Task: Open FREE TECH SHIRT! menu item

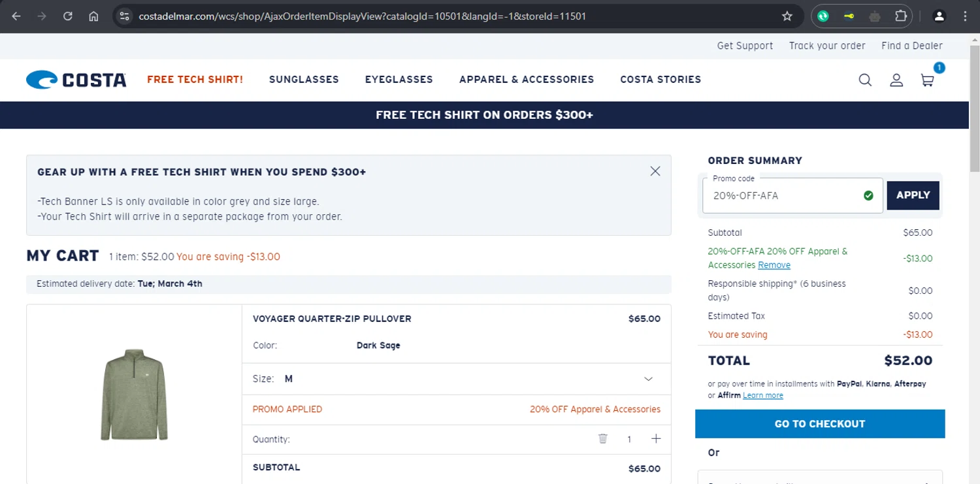Action: [195, 80]
